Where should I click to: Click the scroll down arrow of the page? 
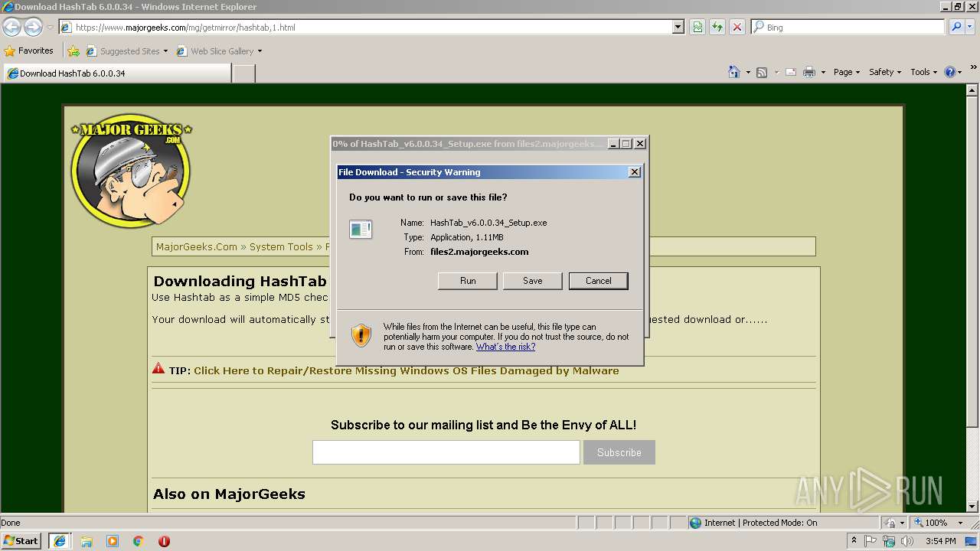972,507
